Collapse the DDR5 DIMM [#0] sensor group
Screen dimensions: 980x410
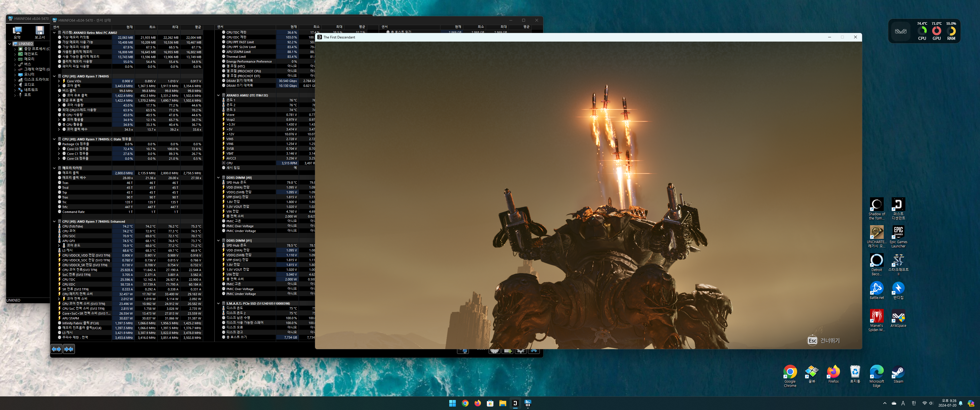(x=219, y=178)
